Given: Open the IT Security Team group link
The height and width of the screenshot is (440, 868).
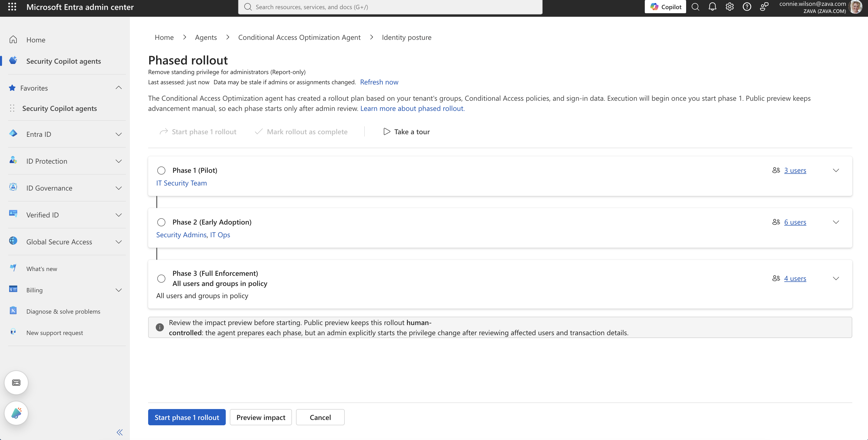Looking at the screenshot, I should pos(181,183).
